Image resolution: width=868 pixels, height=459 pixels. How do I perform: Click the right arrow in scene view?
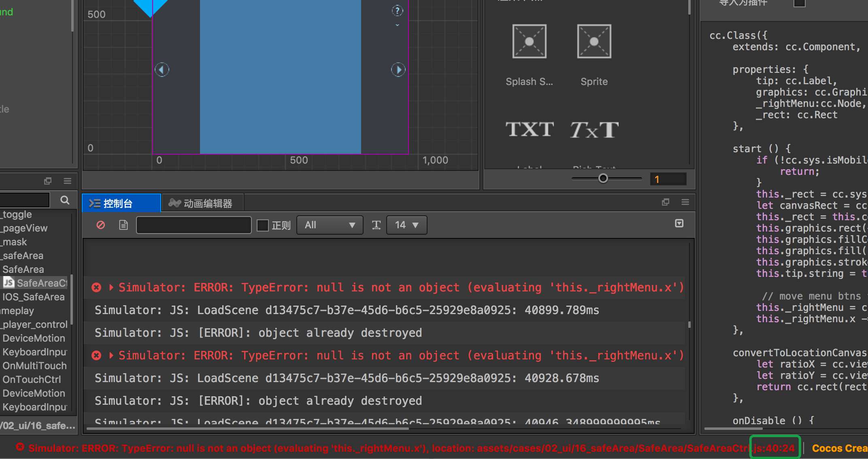click(x=398, y=70)
